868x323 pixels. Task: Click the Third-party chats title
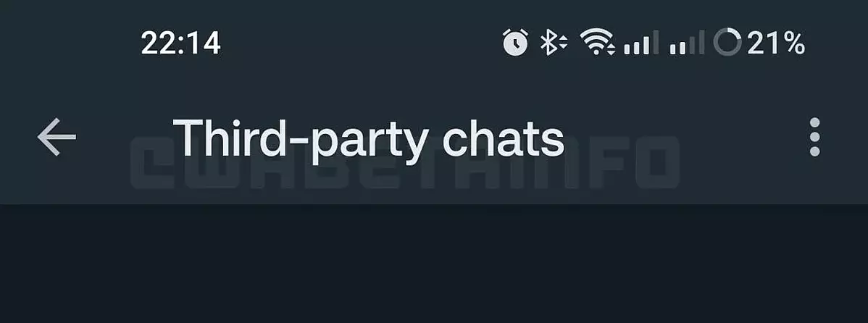click(369, 138)
